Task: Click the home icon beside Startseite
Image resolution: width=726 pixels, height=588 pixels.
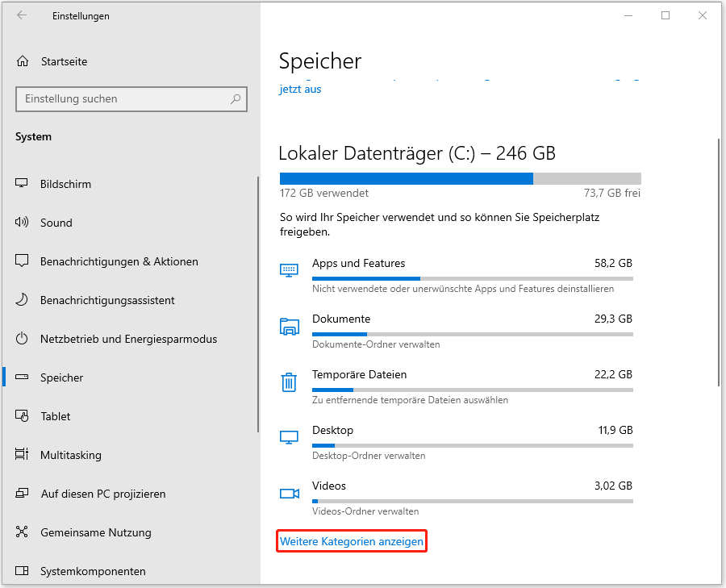Action: click(23, 61)
